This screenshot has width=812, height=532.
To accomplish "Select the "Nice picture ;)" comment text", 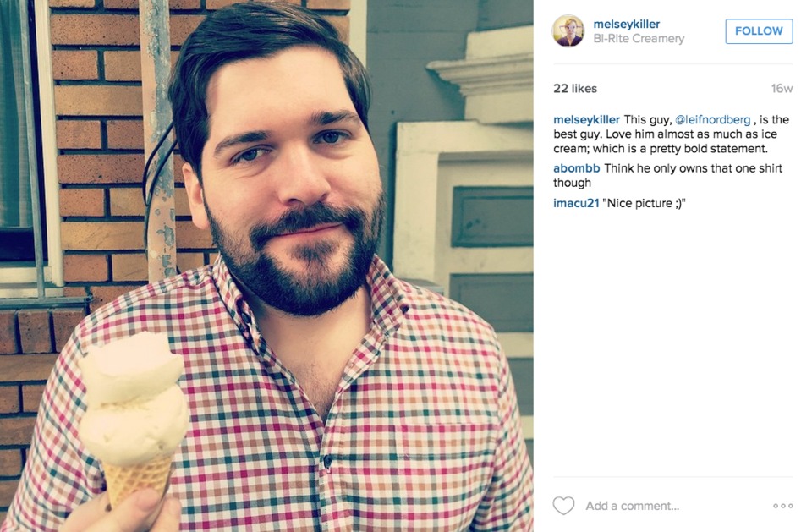I will coord(644,203).
